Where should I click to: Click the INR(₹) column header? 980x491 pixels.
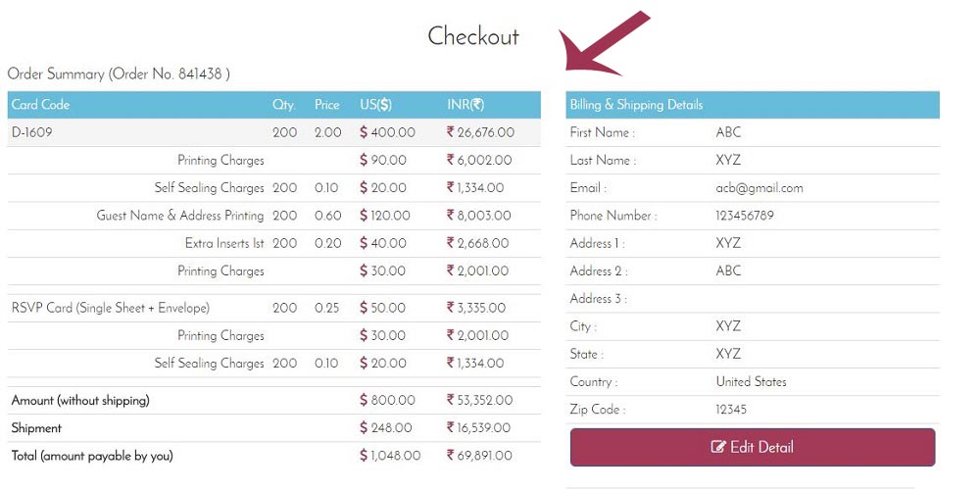(x=465, y=105)
